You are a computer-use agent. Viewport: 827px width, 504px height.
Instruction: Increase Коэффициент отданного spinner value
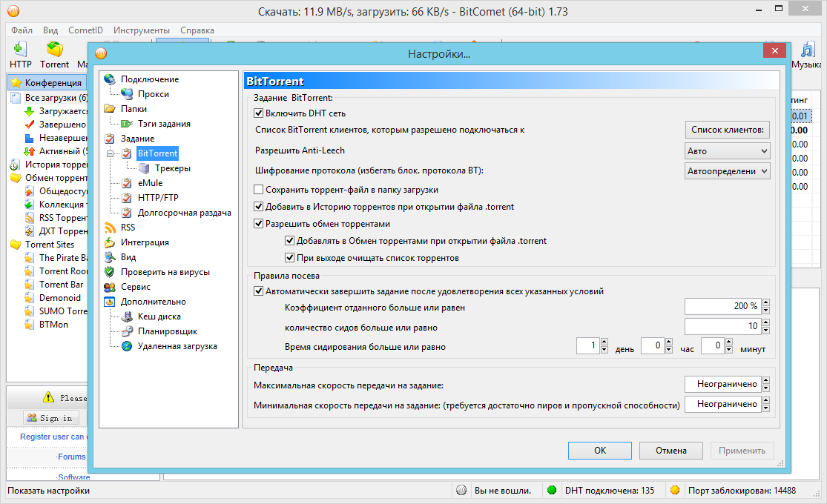coord(766,302)
